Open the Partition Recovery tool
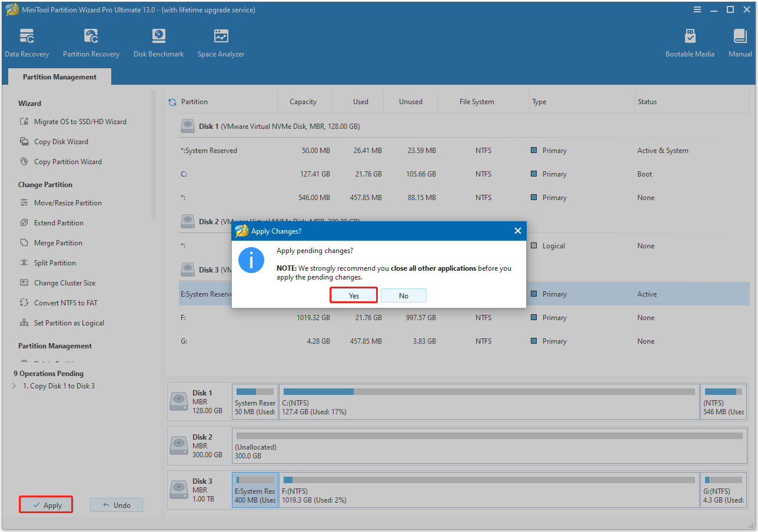 tap(91, 41)
